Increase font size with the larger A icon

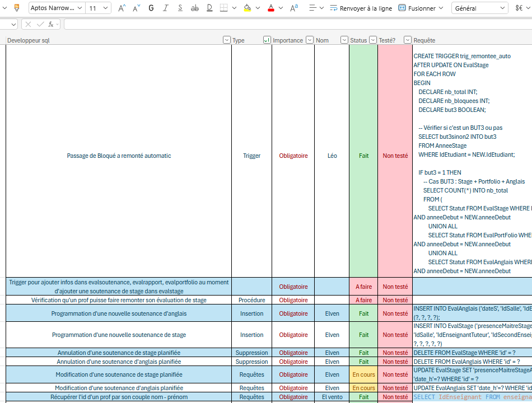coord(122,8)
